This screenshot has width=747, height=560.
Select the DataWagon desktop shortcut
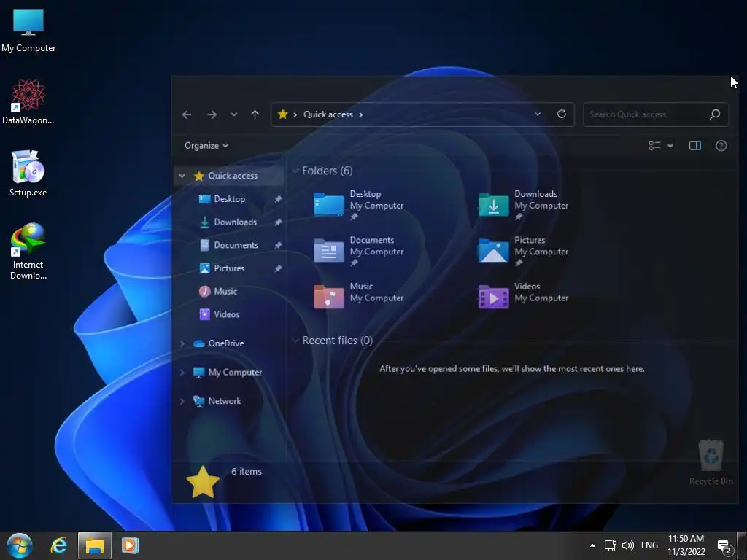pyautogui.click(x=28, y=102)
